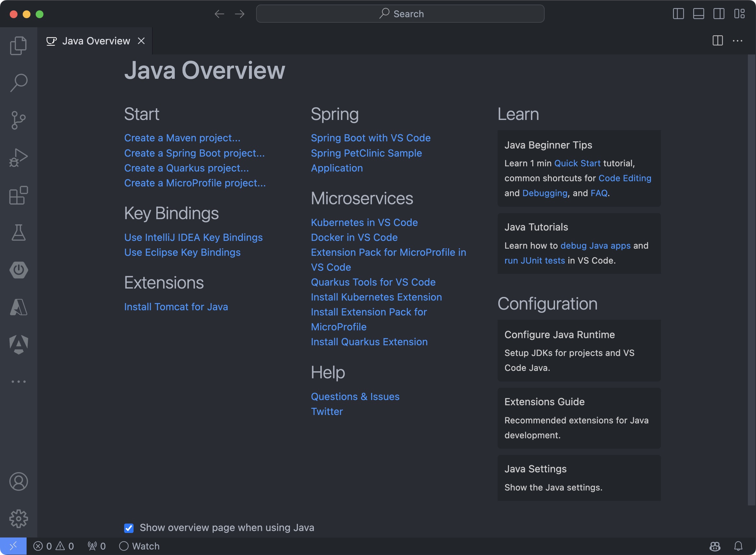Select the Java Overview tab

coord(96,41)
